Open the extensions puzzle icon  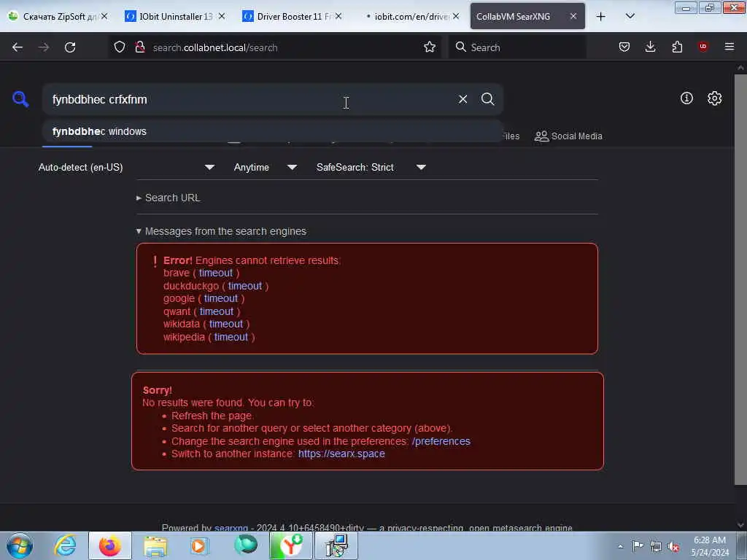677,47
